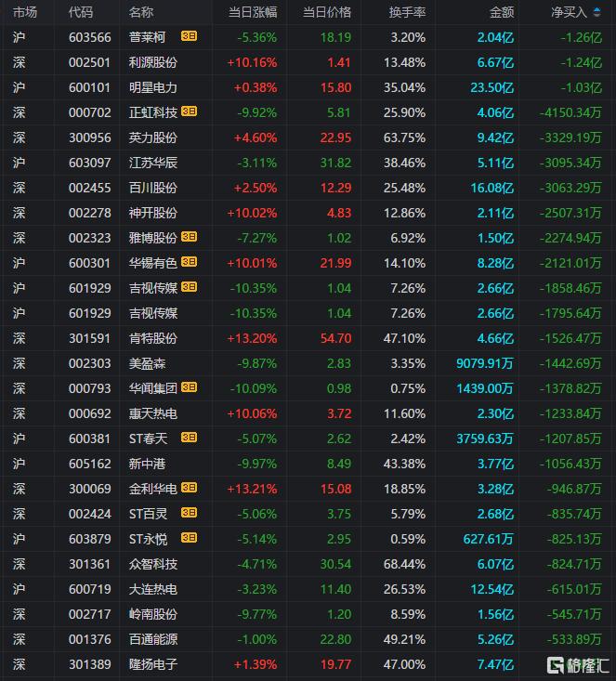Click the 3日 badge next to ST春天
Screen dimensions: 616x681
coord(189,438)
